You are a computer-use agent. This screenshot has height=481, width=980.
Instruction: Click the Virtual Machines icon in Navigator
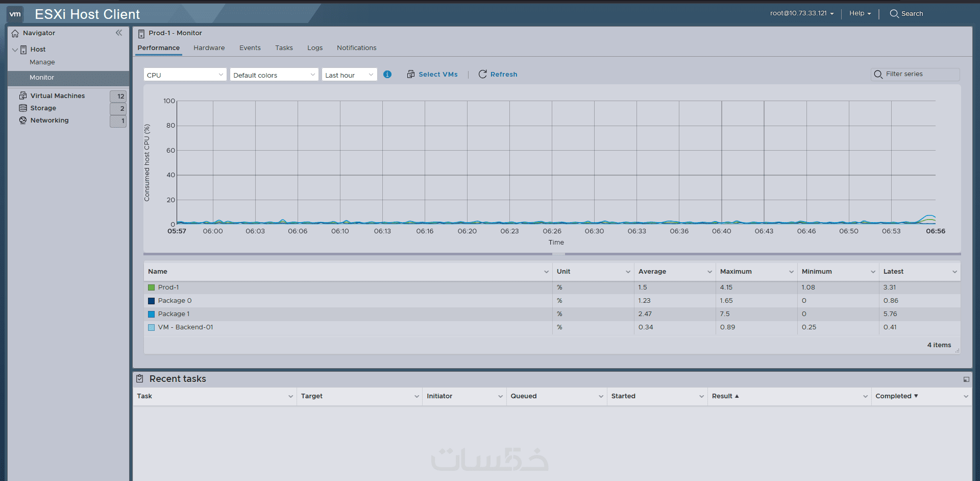(23, 95)
